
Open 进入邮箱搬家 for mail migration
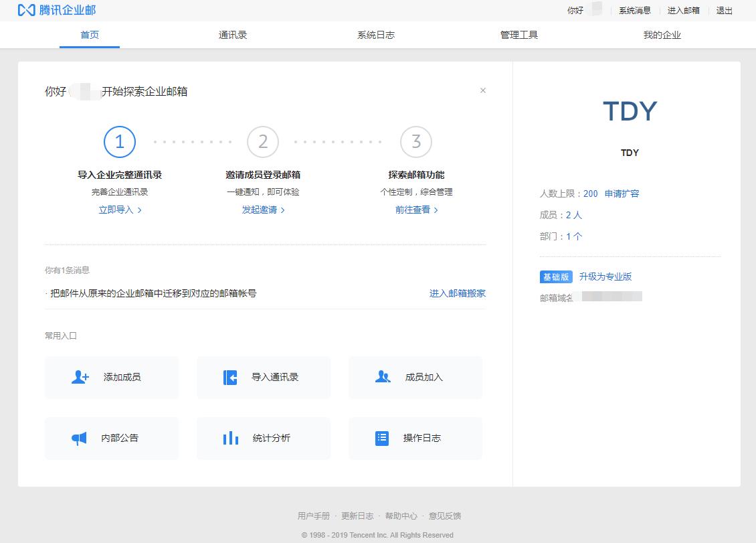pos(459,293)
